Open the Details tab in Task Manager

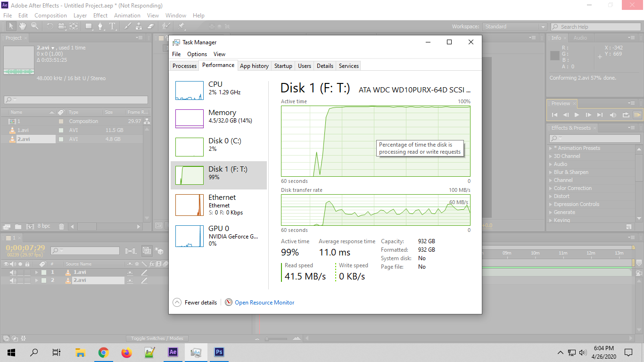pos(325,66)
